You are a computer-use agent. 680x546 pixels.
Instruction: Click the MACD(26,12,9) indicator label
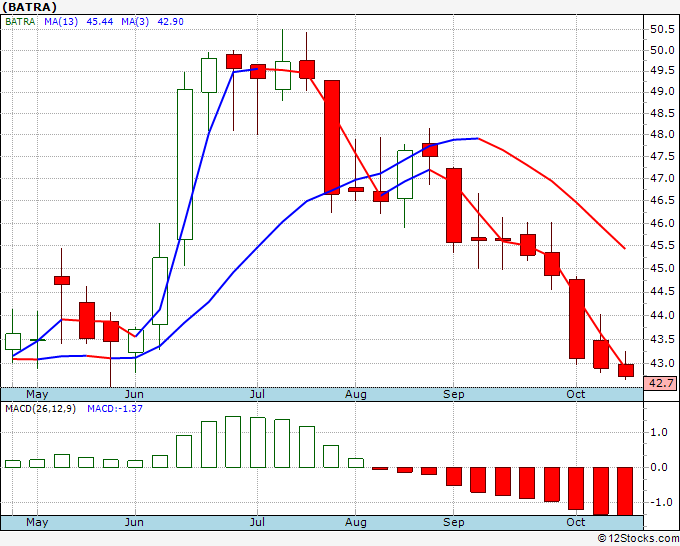point(40,409)
